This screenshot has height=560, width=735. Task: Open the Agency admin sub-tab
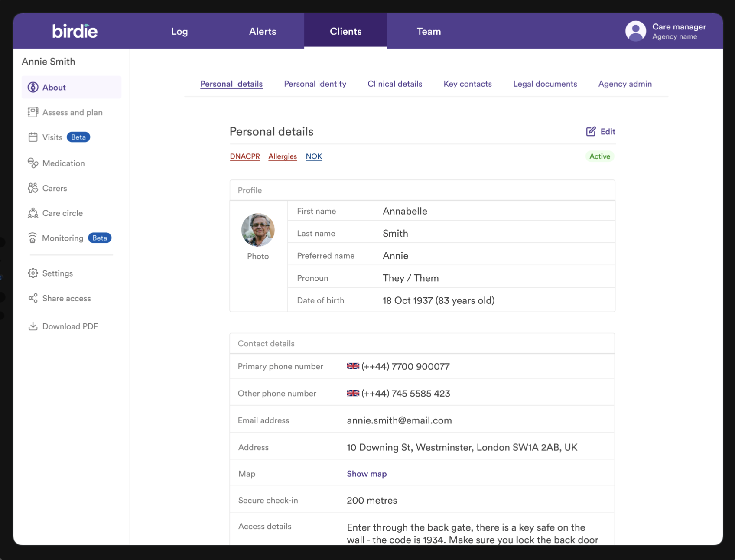(625, 84)
